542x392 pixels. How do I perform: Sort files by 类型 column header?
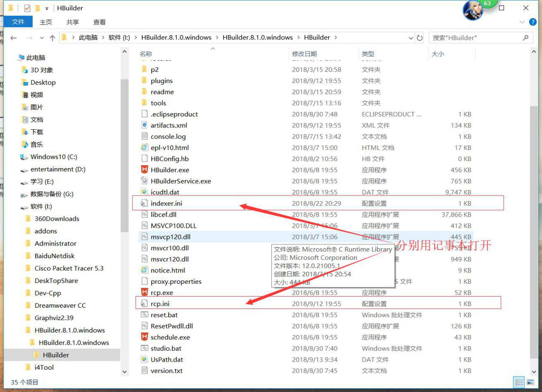368,53
